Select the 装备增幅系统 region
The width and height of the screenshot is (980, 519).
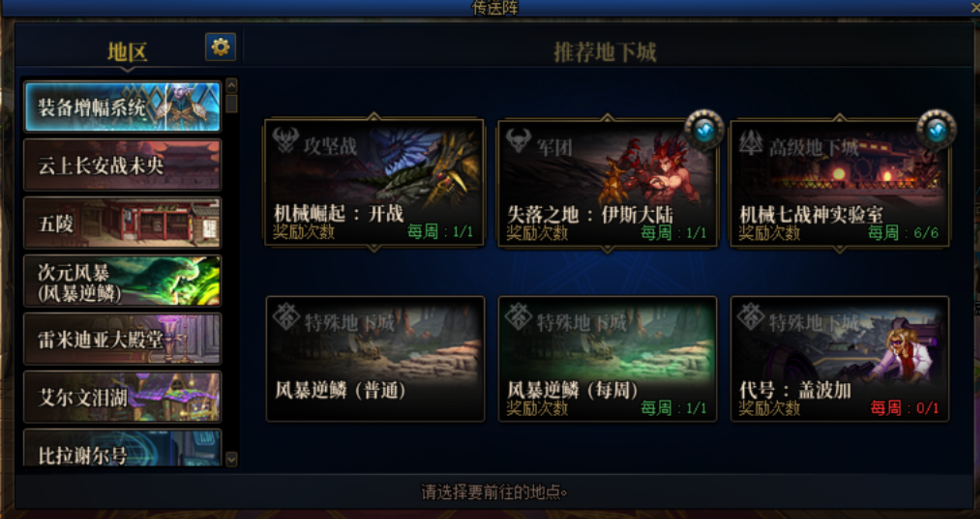(x=122, y=107)
